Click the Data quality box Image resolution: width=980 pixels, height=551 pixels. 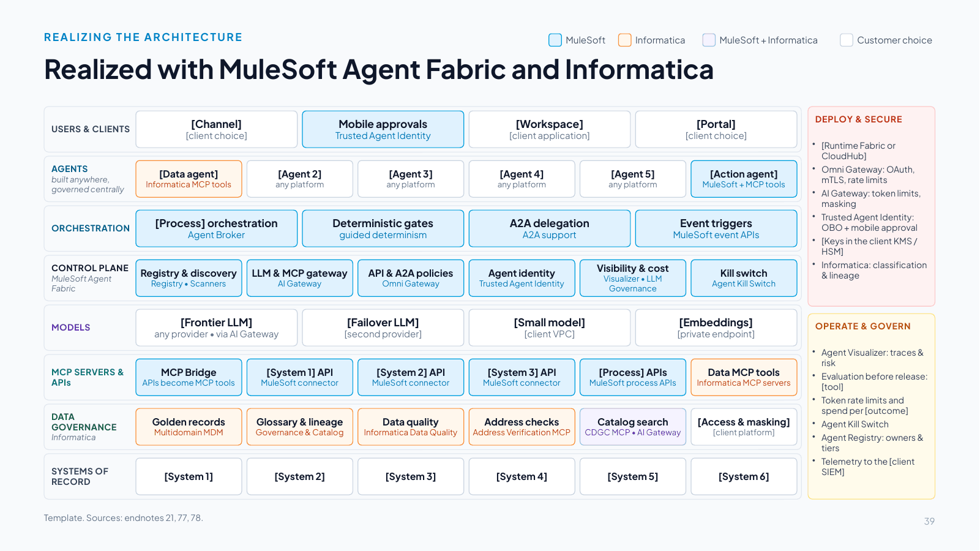coord(411,427)
